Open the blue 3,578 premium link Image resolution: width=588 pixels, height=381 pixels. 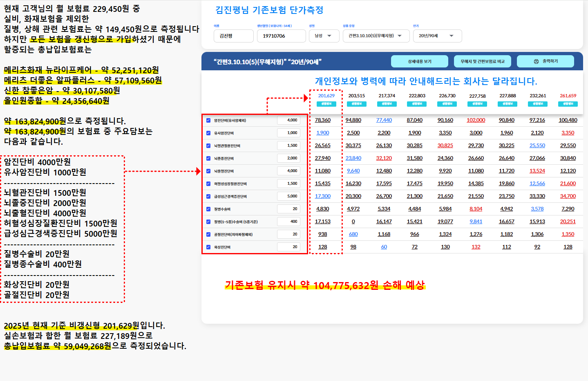537,209
